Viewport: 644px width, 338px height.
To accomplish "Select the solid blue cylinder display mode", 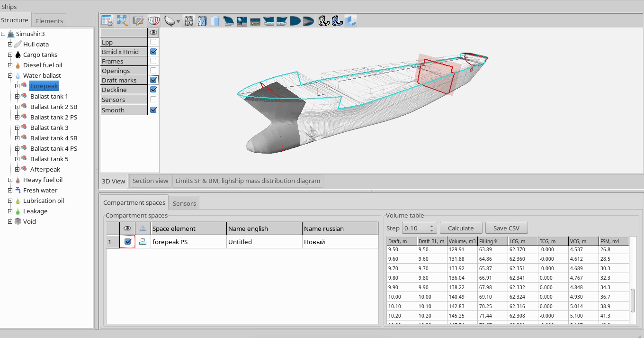I will (x=215, y=21).
